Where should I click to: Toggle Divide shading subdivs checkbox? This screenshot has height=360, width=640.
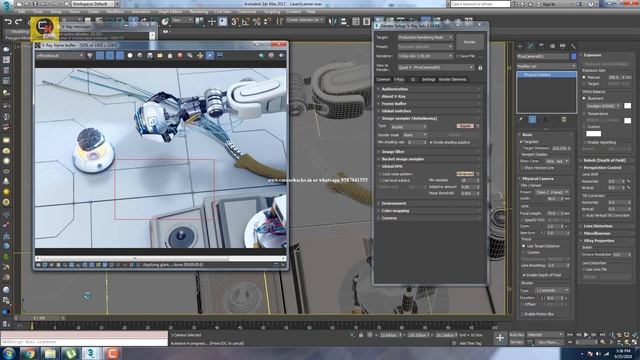click(x=431, y=142)
